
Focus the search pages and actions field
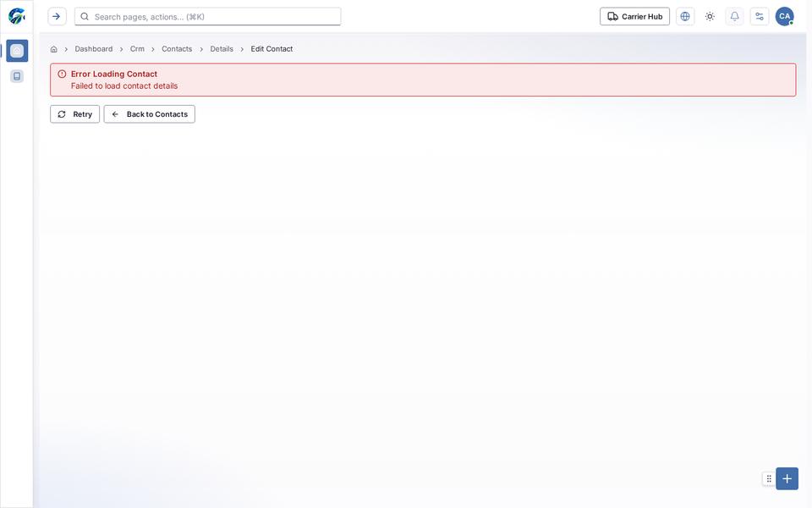coord(208,17)
